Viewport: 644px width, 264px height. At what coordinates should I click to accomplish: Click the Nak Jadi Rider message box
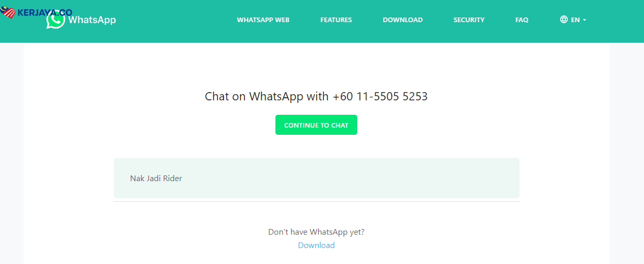(x=316, y=178)
